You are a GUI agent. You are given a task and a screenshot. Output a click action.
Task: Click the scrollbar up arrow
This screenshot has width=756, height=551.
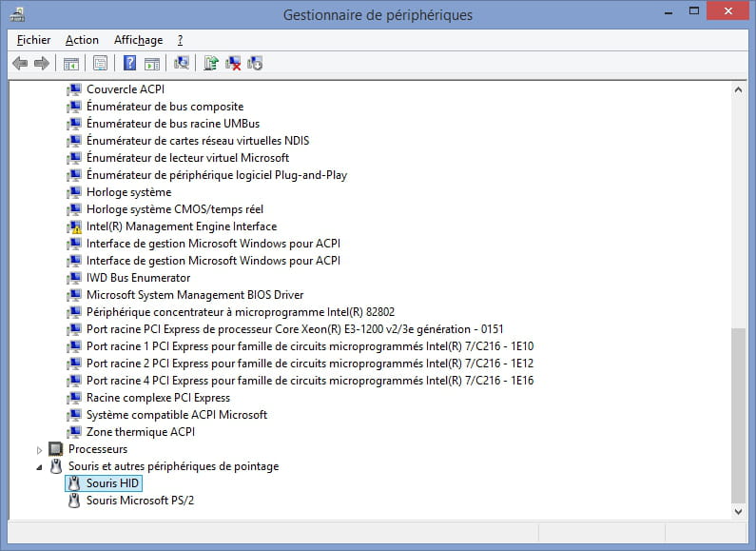pos(738,89)
